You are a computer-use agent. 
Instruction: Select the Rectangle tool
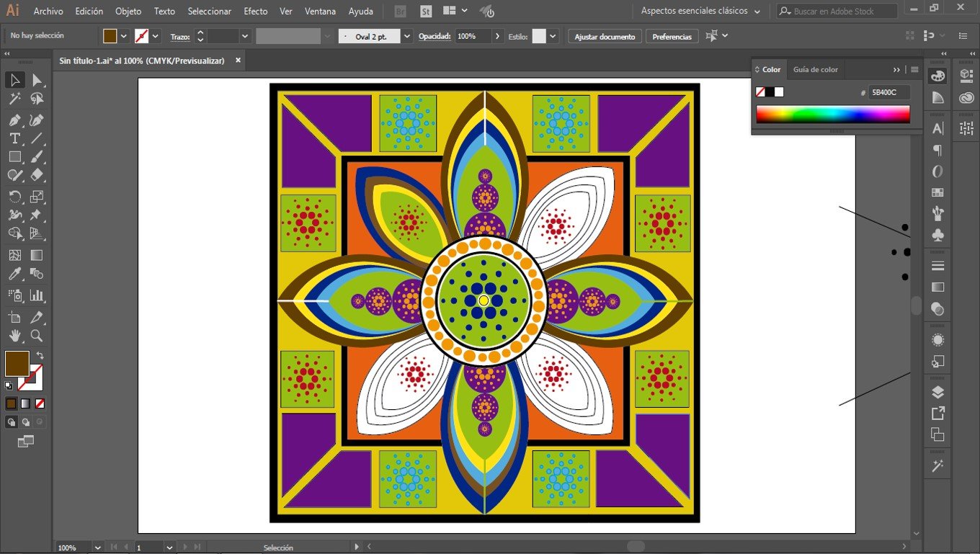point(14,156)
